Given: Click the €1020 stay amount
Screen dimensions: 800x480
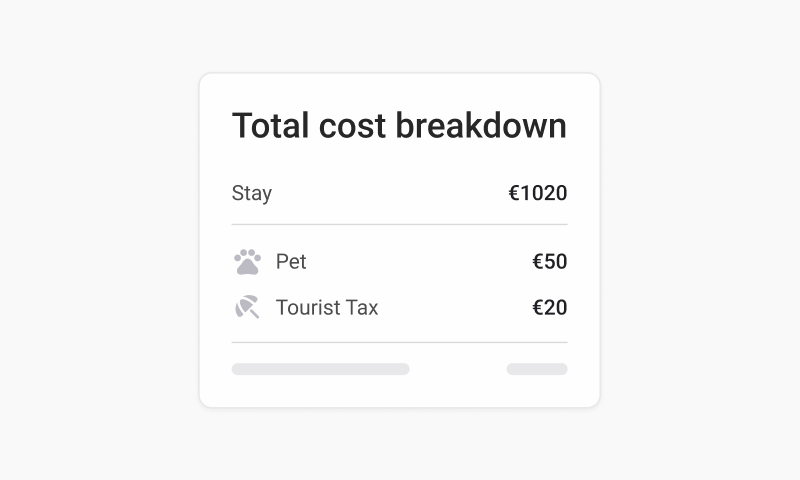Looking at the screenshot, I should tap(537, 193).
